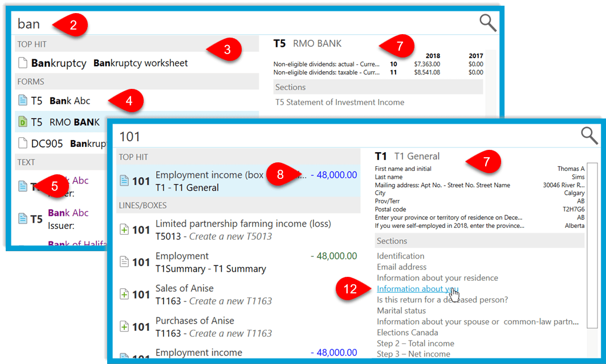Viewport: 606px width, 364px height.
Task: Click "Create a new T5013" text
Action: pos(230,236)
